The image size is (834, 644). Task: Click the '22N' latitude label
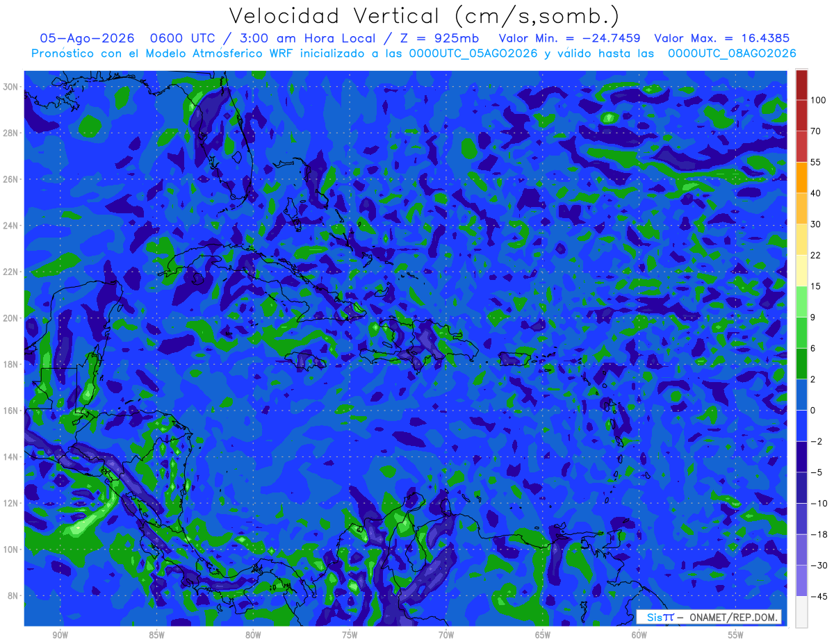click(11, 272)
